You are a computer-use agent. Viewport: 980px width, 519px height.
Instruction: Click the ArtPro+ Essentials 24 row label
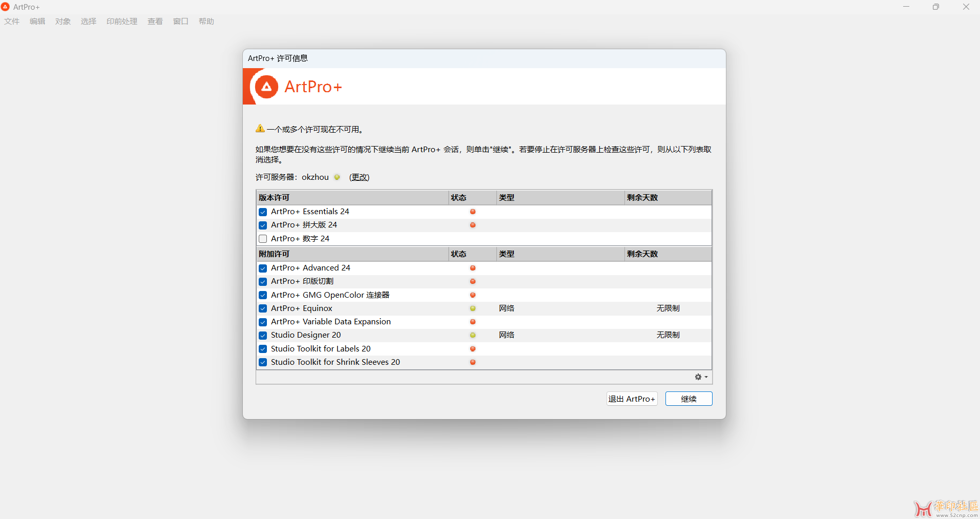[x=310, y=212]
